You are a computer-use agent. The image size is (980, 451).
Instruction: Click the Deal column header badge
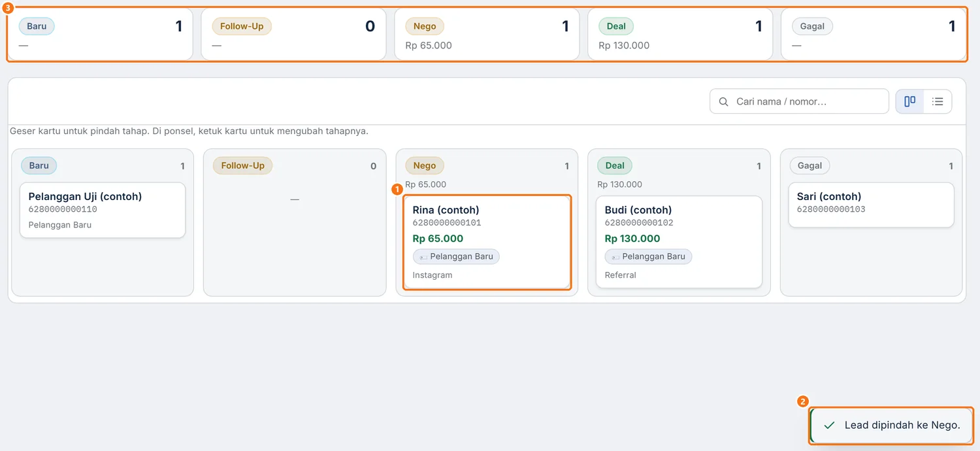(x=615, y=165)
